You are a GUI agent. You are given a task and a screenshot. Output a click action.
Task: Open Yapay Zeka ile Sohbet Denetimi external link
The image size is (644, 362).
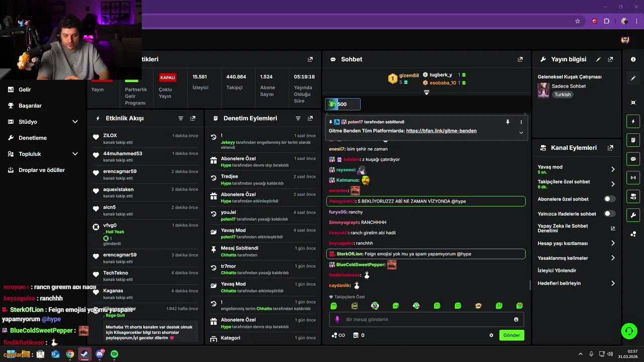(613, 228)
